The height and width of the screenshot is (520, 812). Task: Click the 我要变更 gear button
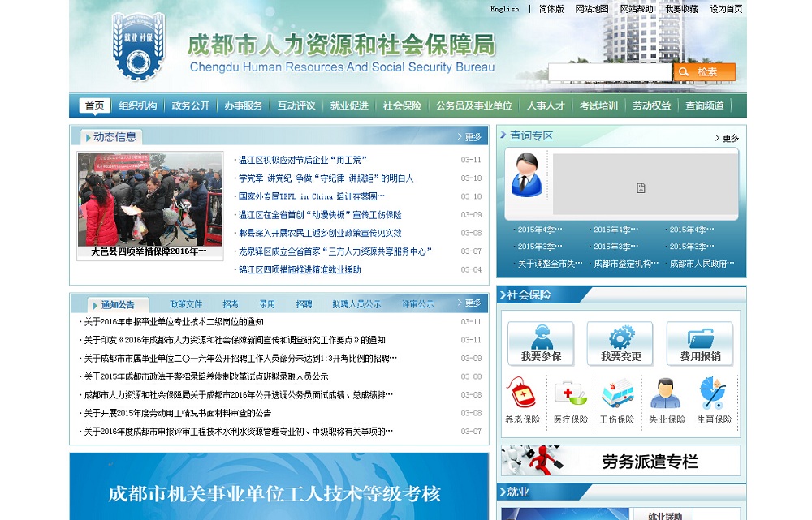pyautogui.click(x=620, y=344)
